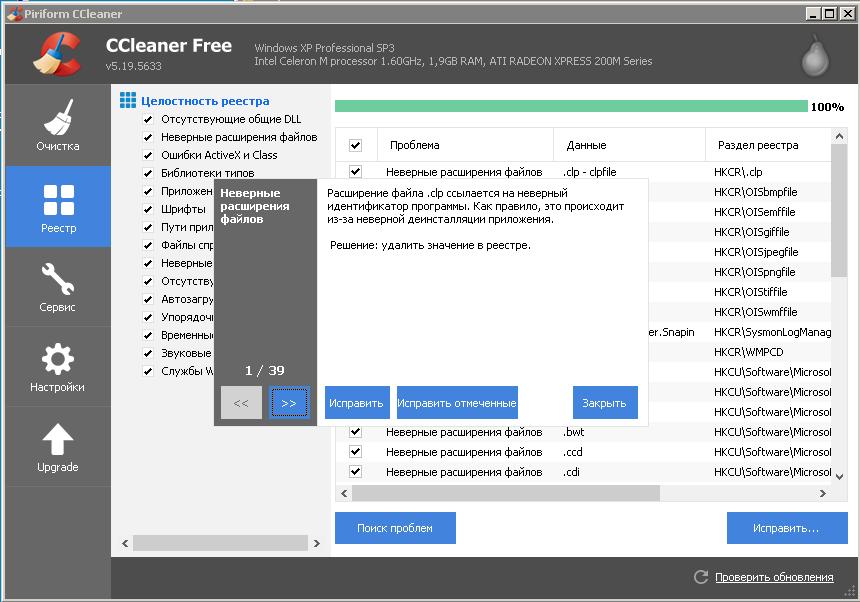Click left arrow of left panel scrollbar

pyautogui.click(x=125, y=543)
